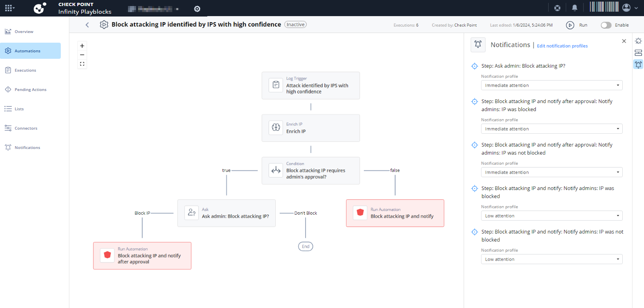Click target icon for 'after approval: IP was blocked' step
Viewport: 644px width, 308px height.
[475, 101]
